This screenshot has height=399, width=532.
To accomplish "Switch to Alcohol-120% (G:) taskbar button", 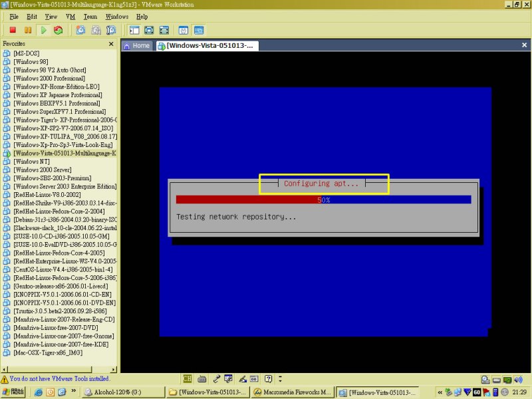I will [124, 392].
